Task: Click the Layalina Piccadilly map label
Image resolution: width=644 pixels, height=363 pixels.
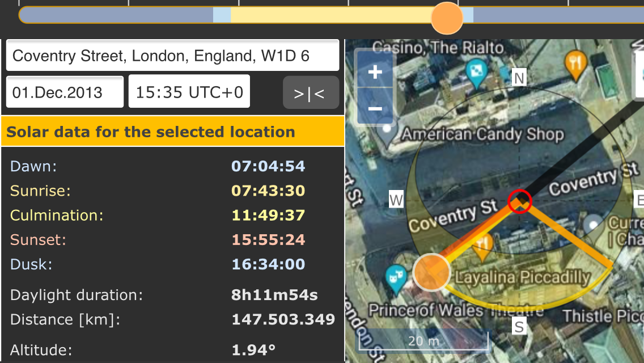Action: tap(523, 277)
